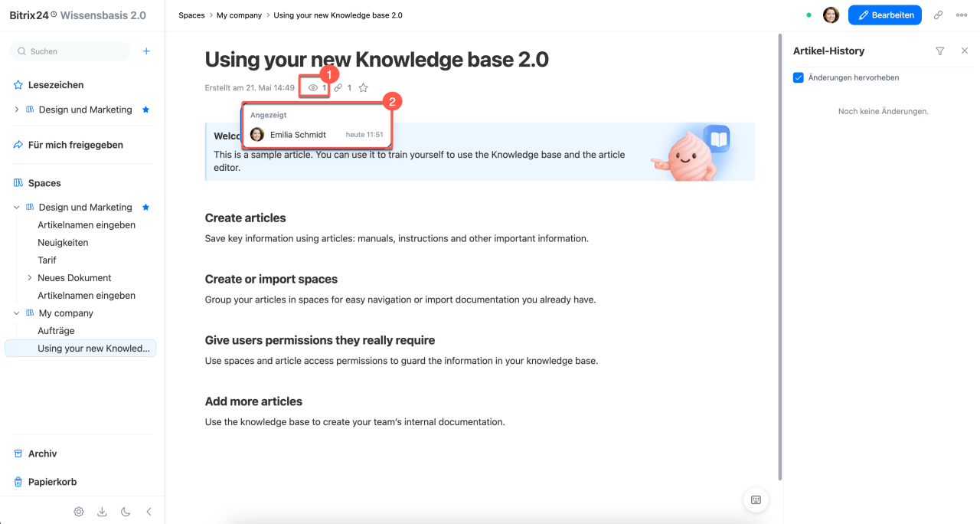The image size is (980, 524).
Task: Copy the article link from the top bar
Action: [x=939, y=15]
